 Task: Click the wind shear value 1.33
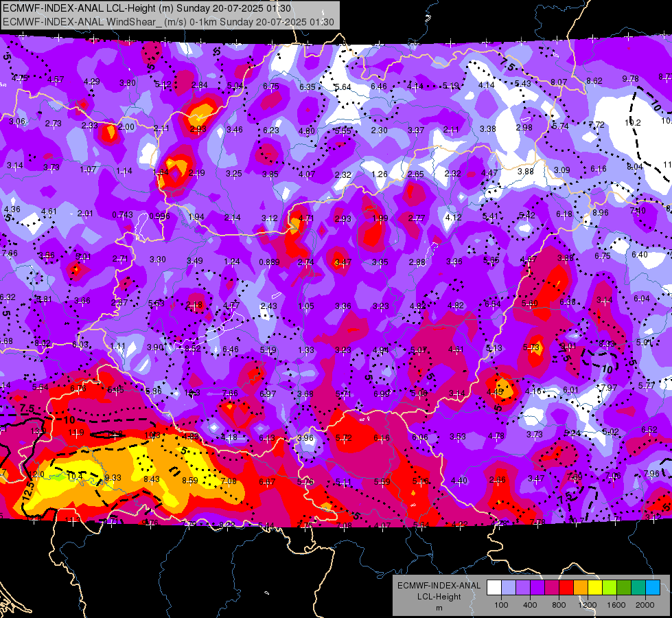click(306, 350)
